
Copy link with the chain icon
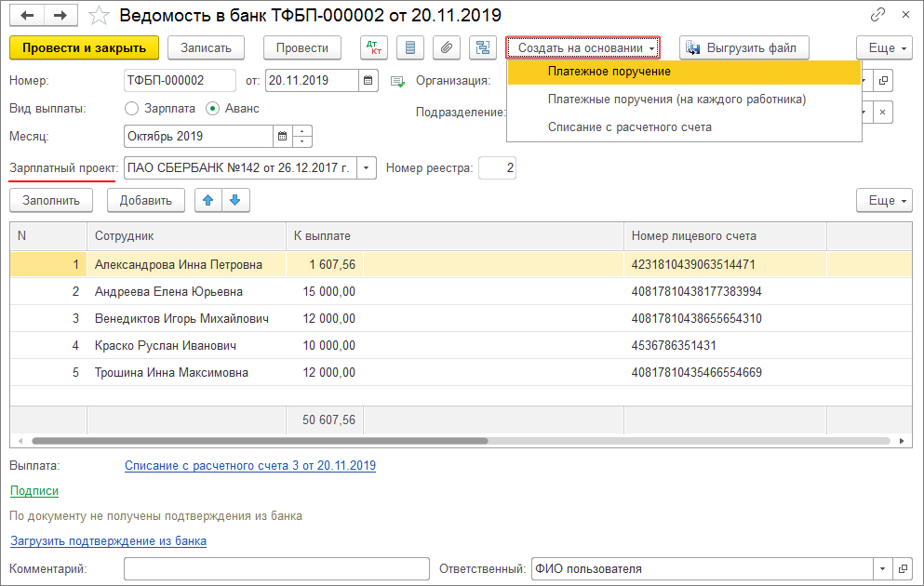coord(878,14)
